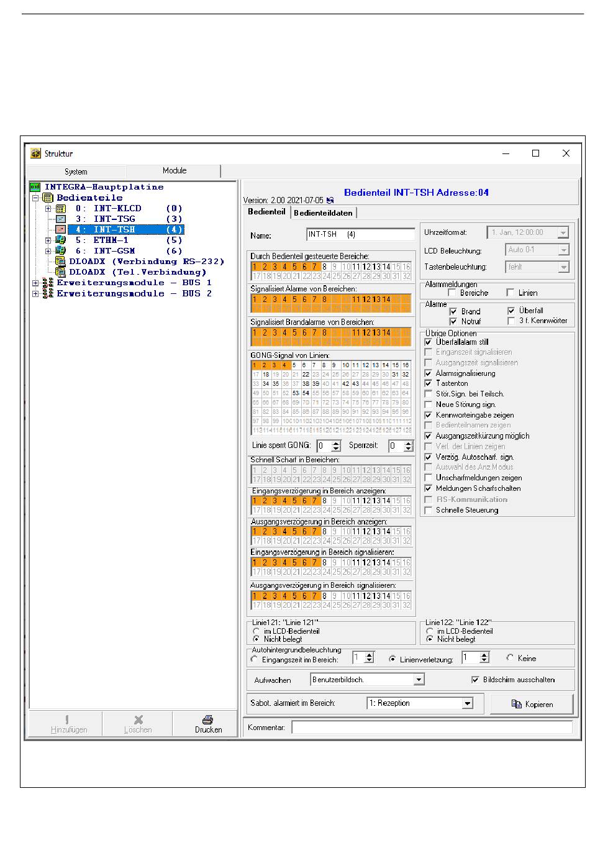Expand Erweiterungsmodule BUS 2 node
Image resolution: width=590 pixels, height=868 pixels.
(35, 293)
